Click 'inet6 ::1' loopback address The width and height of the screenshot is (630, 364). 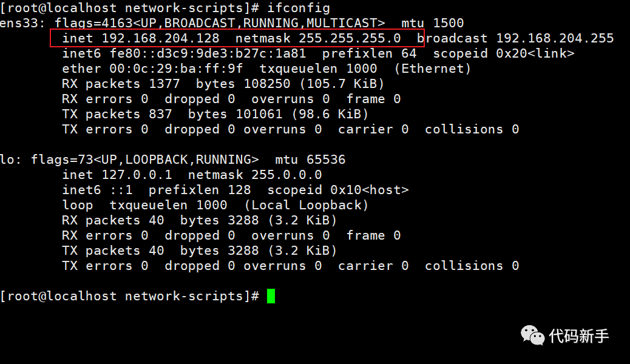click(97, 190)
